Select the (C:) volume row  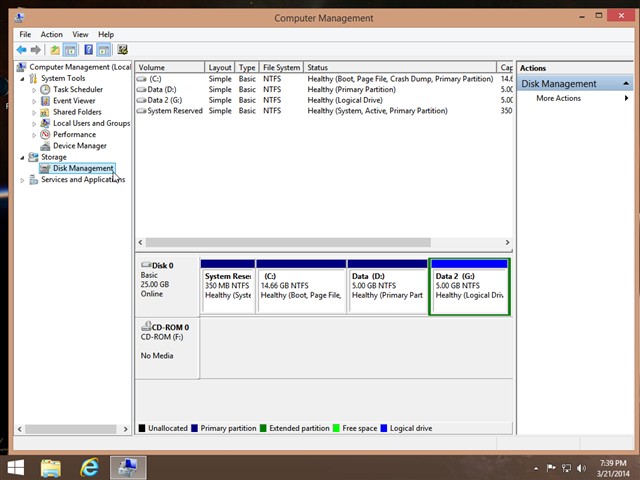click(x=324, y=79)
